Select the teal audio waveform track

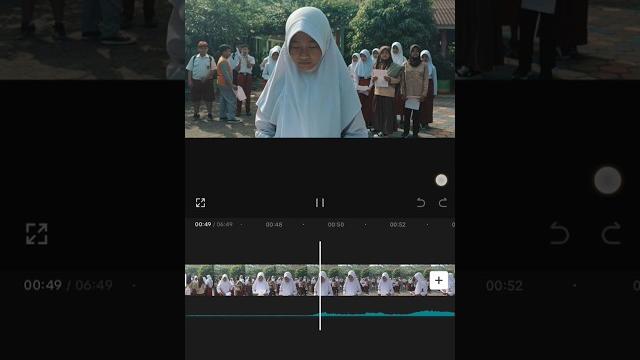click(320, 314)
